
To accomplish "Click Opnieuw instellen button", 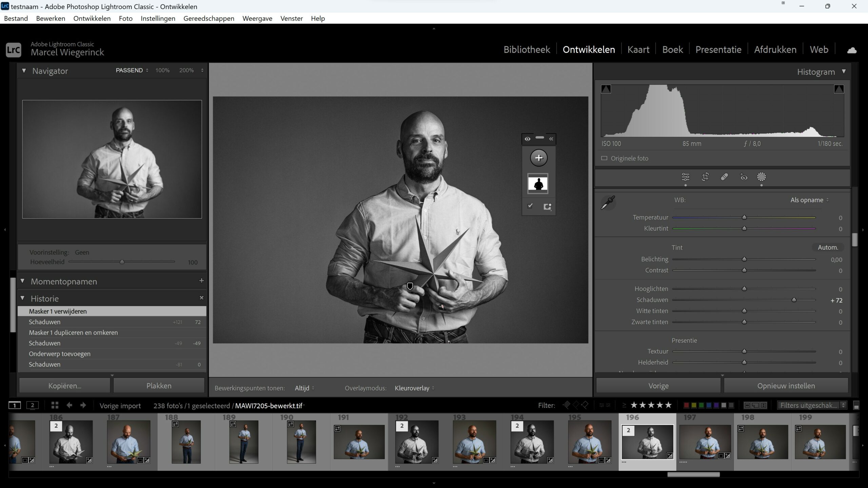I will [786, 386].
